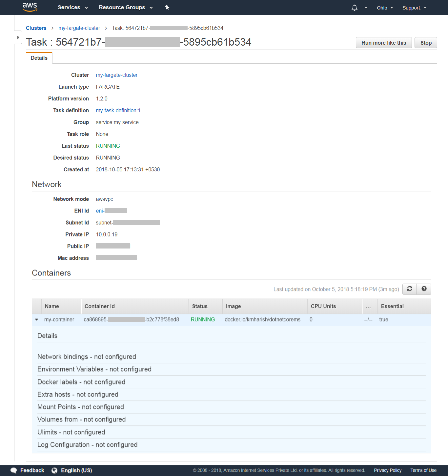The image size is (448, 476).
Task: Open the Ohio region selector
Action: pyautogui.click(x=385, y=8)
